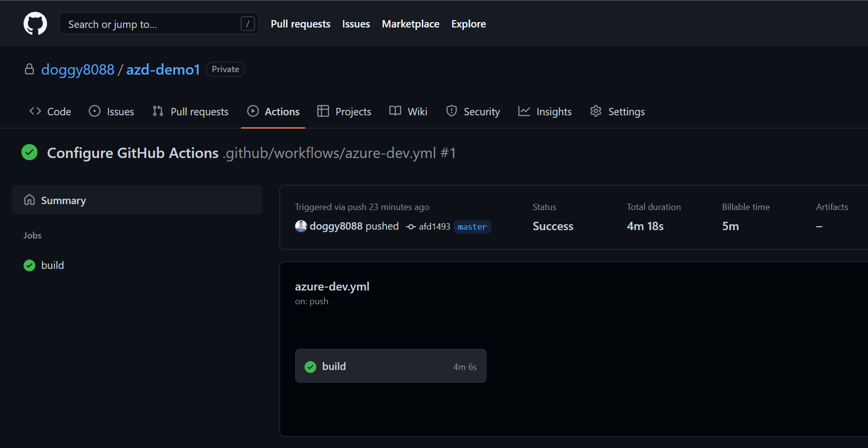
Task: Open the GitHub home logo
Action: [35, 24]
